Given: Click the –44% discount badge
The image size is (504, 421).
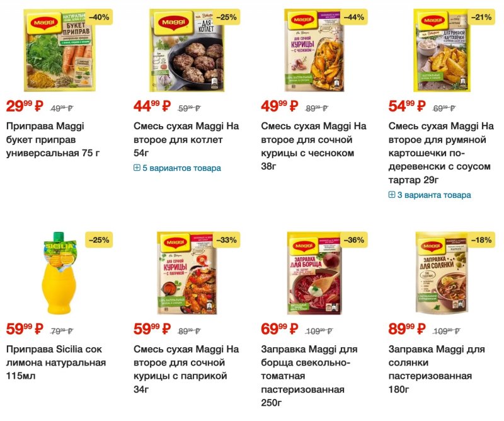Looking at the screenshot, I should (354, 17).
